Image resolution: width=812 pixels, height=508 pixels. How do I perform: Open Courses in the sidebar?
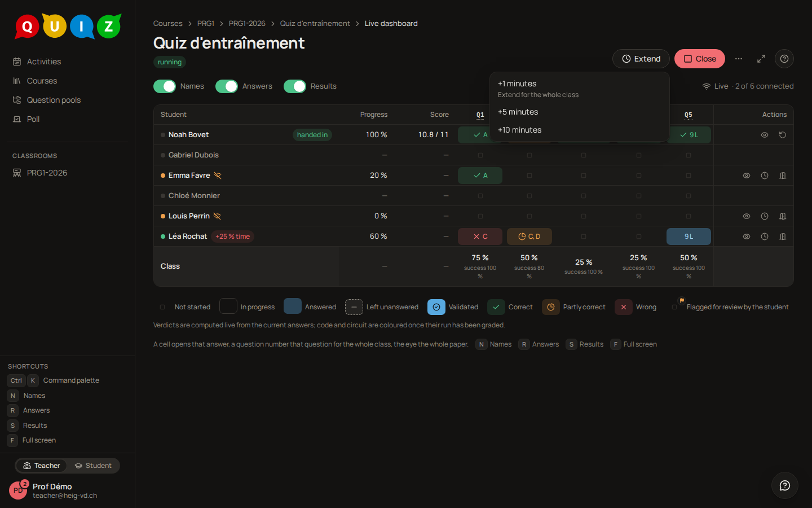[x=68, y=81]
